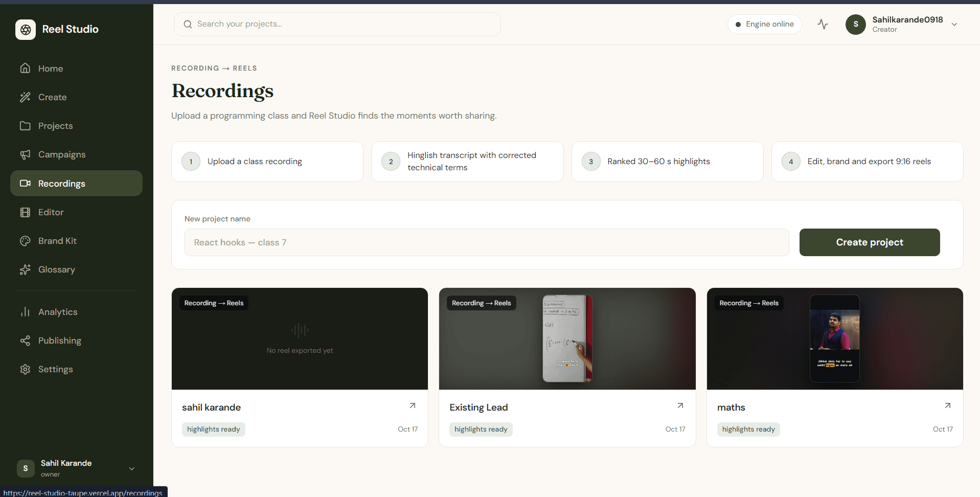This screenshot has width=980, height=497.
Task: Open maths project arrow icon
Action: pyautogui.click(x=948, y=405)
